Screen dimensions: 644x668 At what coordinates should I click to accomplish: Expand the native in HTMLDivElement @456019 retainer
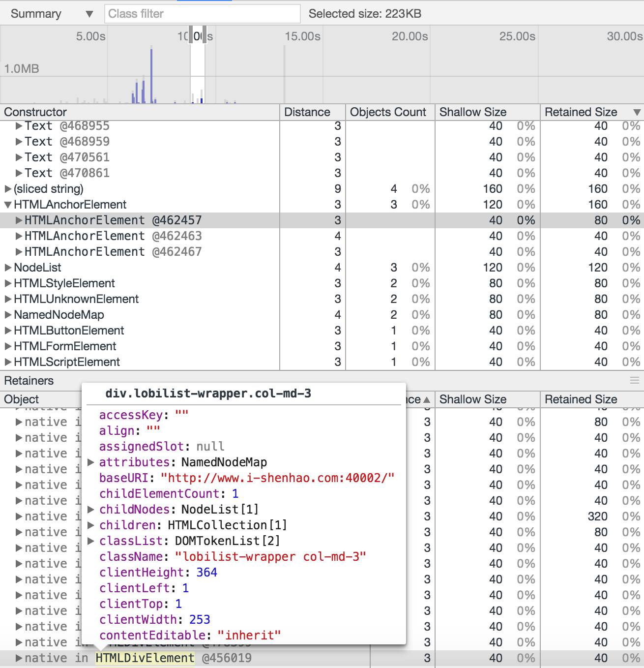[x=19, y=658]
